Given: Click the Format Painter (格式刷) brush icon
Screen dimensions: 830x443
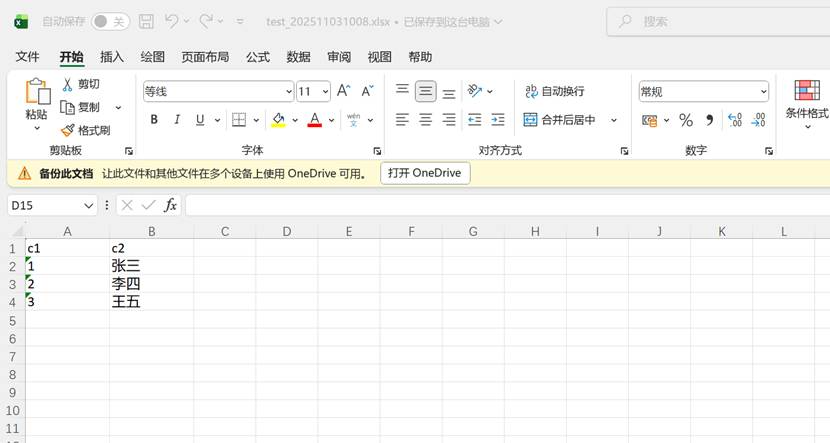Looking at the screenshot, I should (68, 130).
